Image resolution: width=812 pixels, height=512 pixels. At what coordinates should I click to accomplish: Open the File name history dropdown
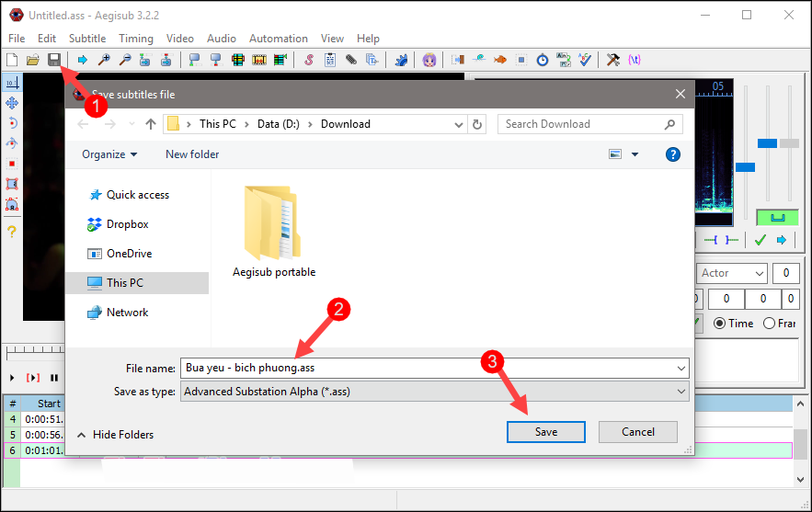(681, 368)
